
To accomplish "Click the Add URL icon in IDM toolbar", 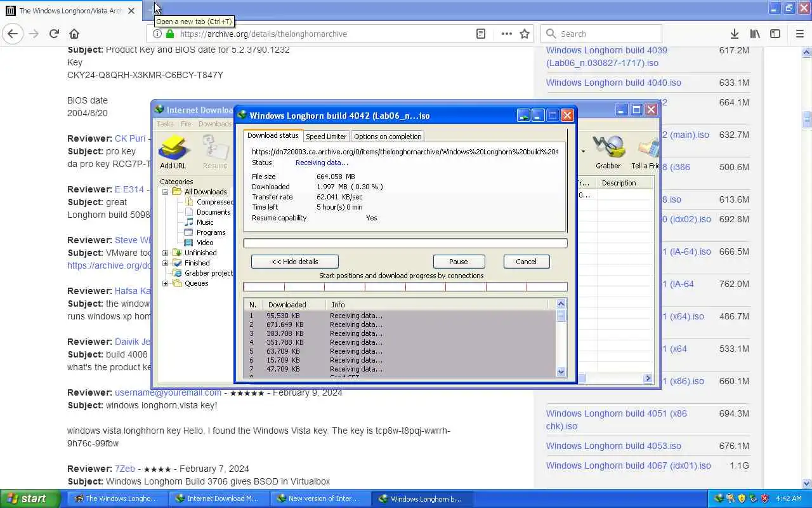I will [173, 147].
